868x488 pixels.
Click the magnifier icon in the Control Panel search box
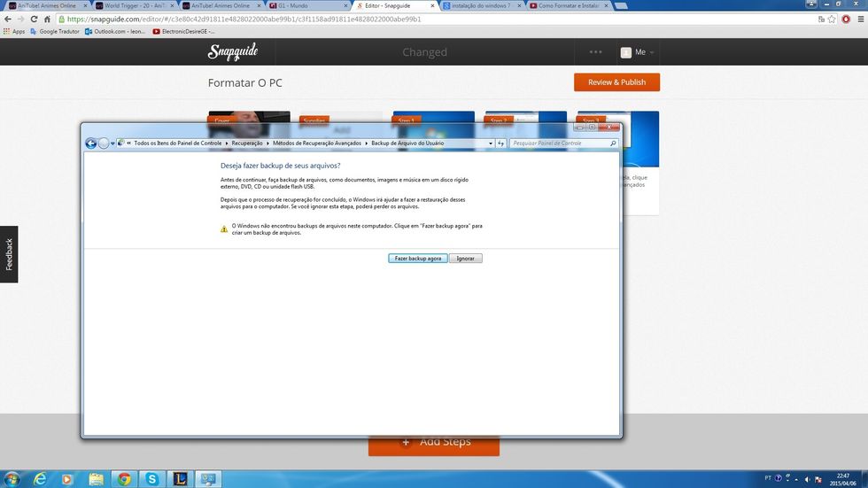[x=613, y=143]
